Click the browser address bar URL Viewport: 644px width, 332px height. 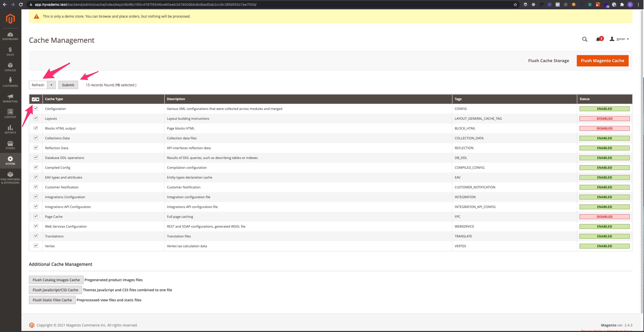pyautogui.click(x=146, y=5)
